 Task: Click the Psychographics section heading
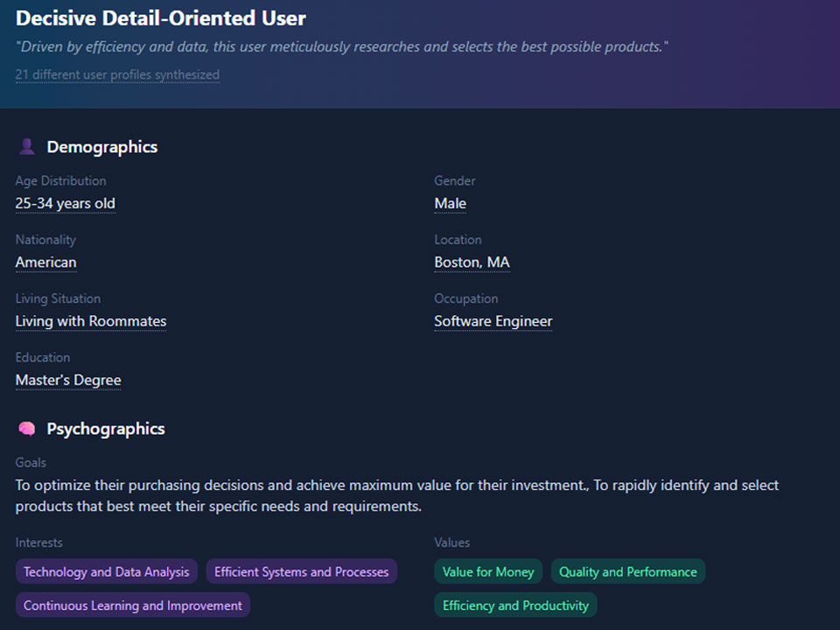click(106, 429)
